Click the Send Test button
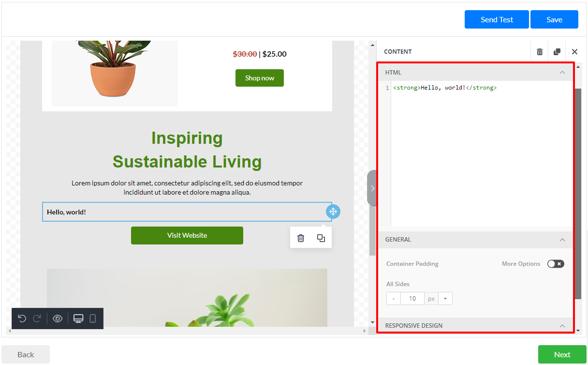The height and width of the screenshot is (365, 588). click(497, 20)
